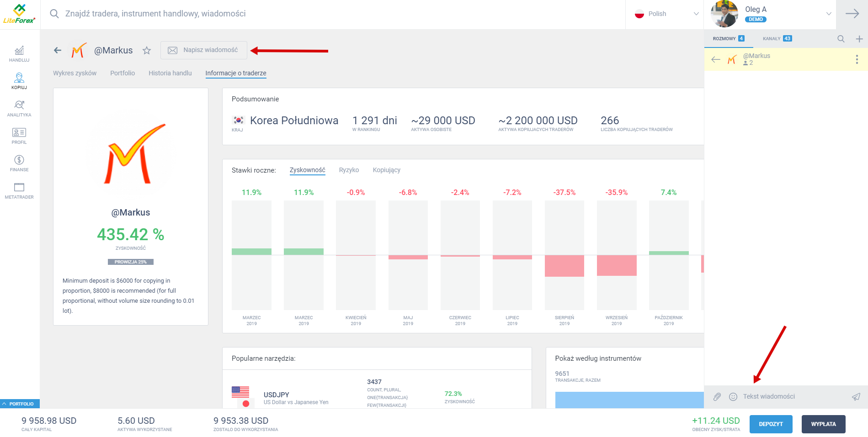Image resolution: width=868 pixels, height=437 pixels.
Task: Search conversations using the magnifier icon
Action: [841, 39]
